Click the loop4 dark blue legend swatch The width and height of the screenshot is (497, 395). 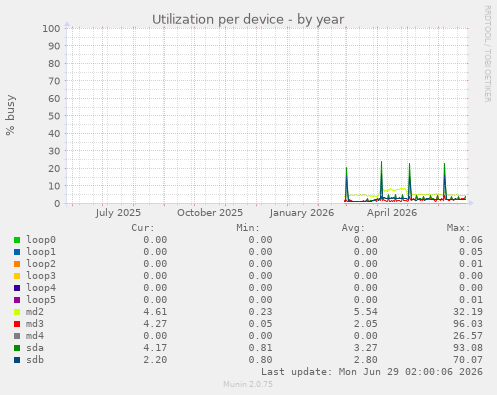(17, 288)
